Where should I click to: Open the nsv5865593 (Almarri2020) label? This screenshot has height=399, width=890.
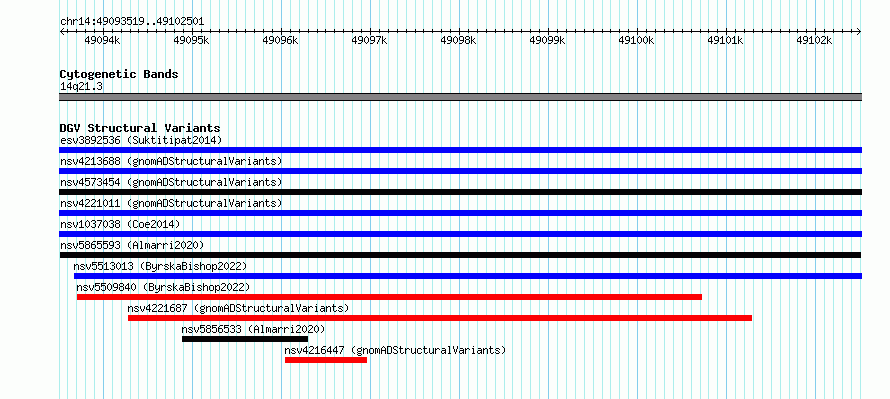click(x=132, y=245)
